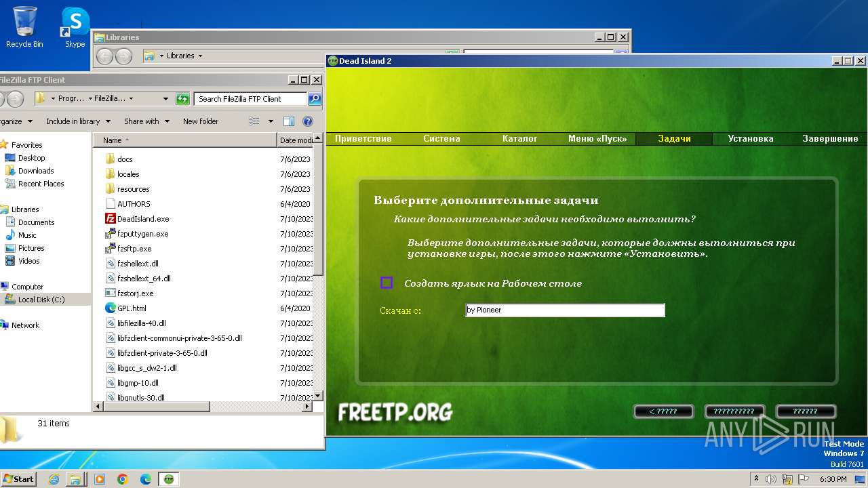The width and height of the screenshot is (868, 488).
Task: Select the AUTHORS file
Action: (x=134, y=204)
